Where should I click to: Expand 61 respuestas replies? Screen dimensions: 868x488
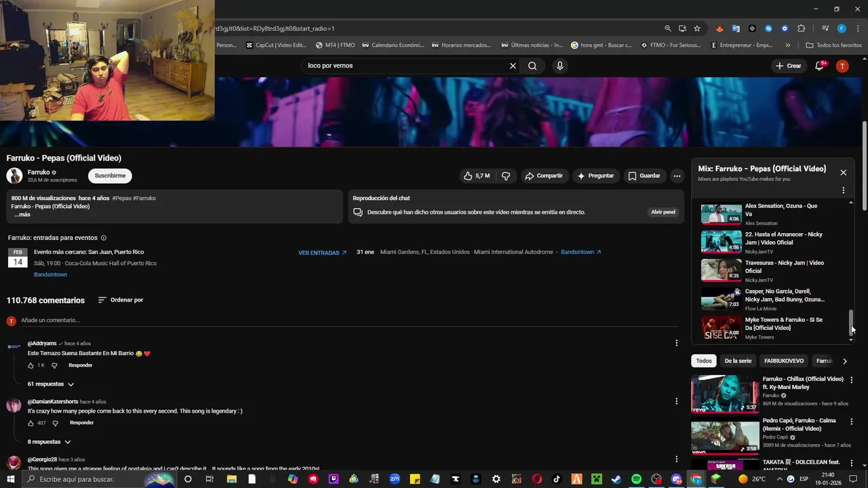point(51,384)
